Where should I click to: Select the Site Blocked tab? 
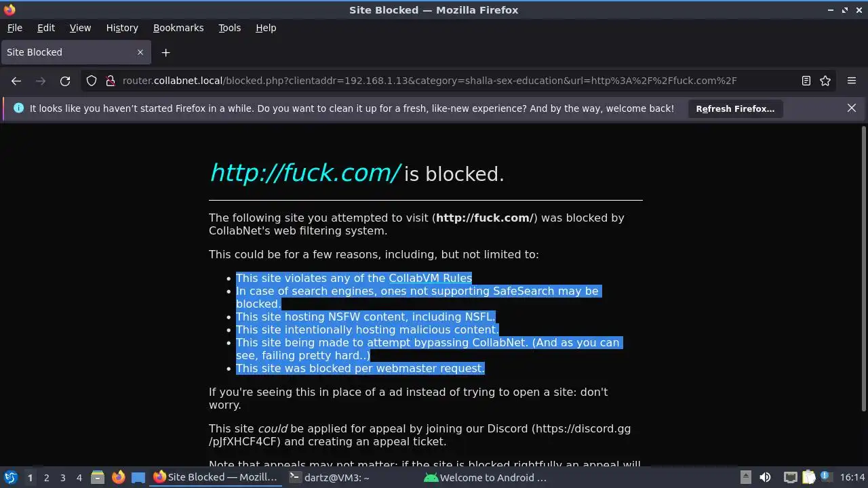pyautogui.click(x=76, y=52)
